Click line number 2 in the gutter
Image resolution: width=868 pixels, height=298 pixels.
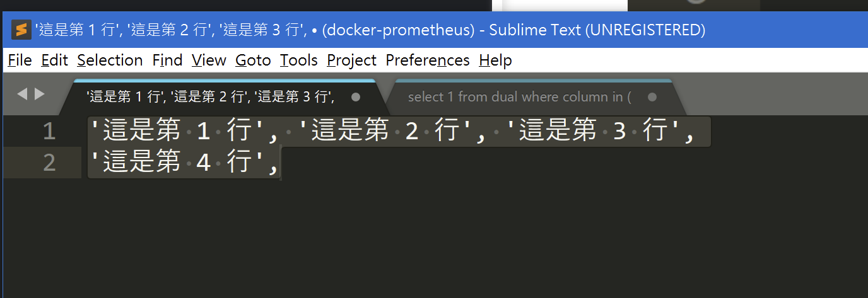(x=49, y=163)
